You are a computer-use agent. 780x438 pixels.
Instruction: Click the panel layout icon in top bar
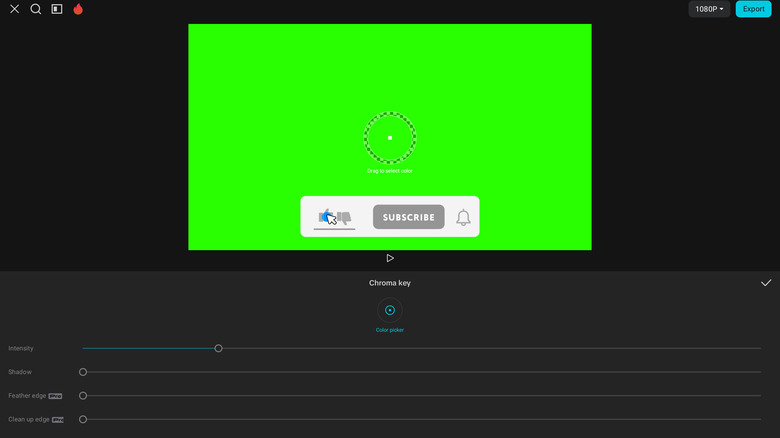tap(57, 9)
